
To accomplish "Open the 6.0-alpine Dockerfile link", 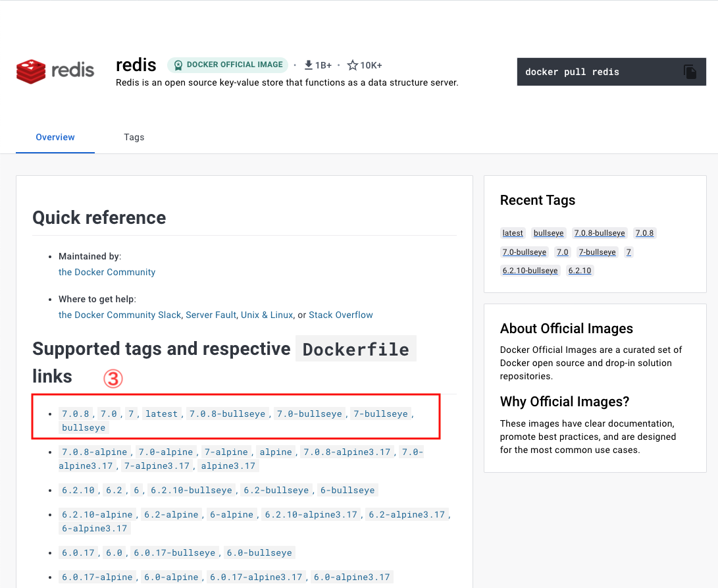I will (x=171, y=577).
